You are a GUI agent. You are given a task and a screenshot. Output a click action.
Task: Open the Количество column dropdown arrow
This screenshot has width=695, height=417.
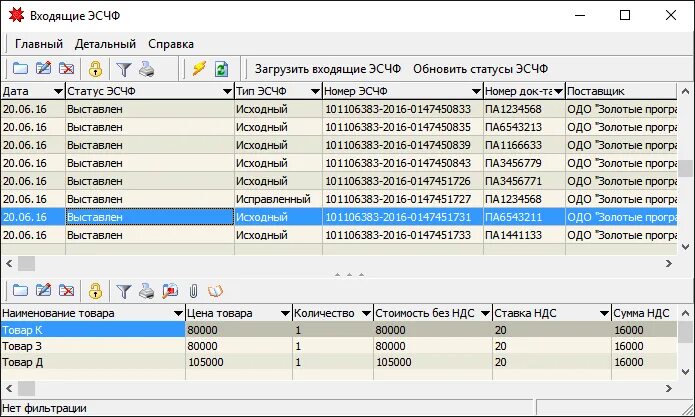366,313
